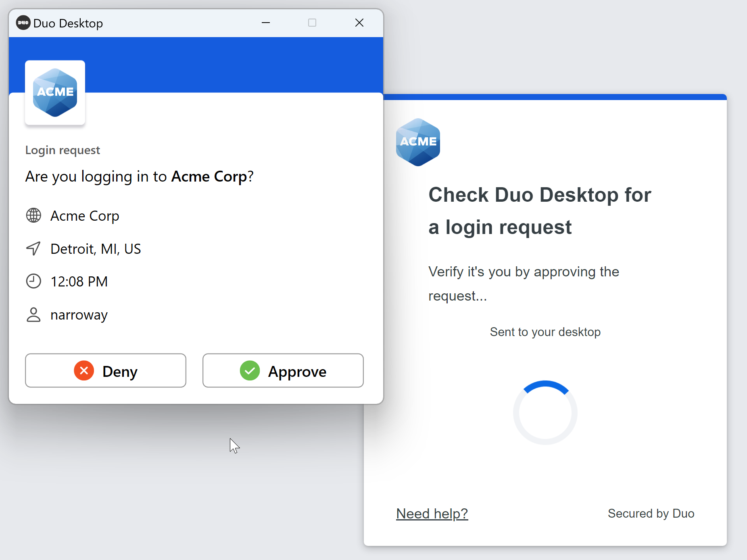Click the username narroway entry
Screen dimensions: 747x560
(x=79, y=315)
